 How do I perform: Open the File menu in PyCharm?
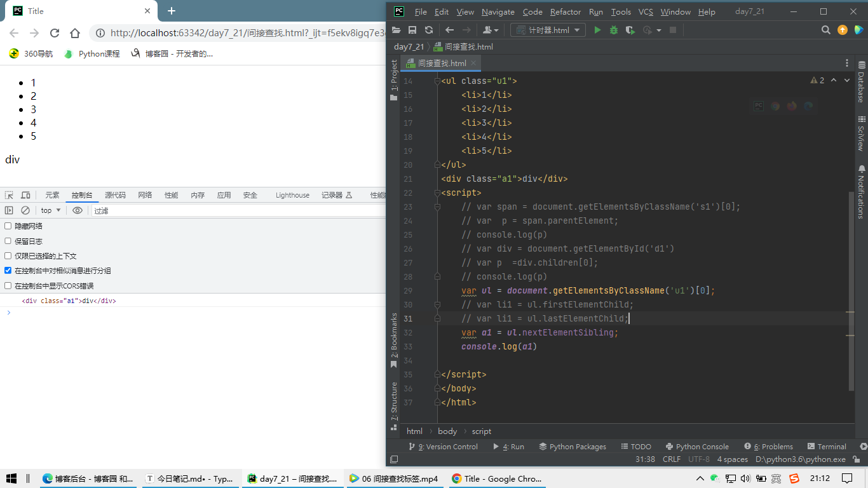click(x=421, y=11)
